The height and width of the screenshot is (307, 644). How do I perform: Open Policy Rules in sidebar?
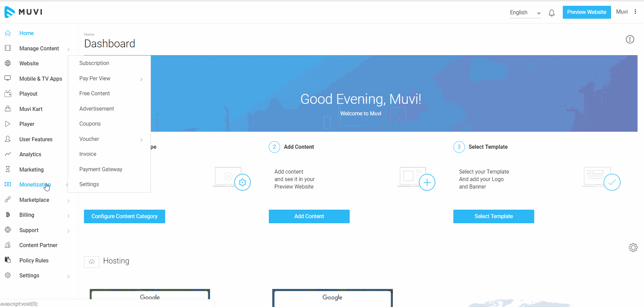click(34, 260)
